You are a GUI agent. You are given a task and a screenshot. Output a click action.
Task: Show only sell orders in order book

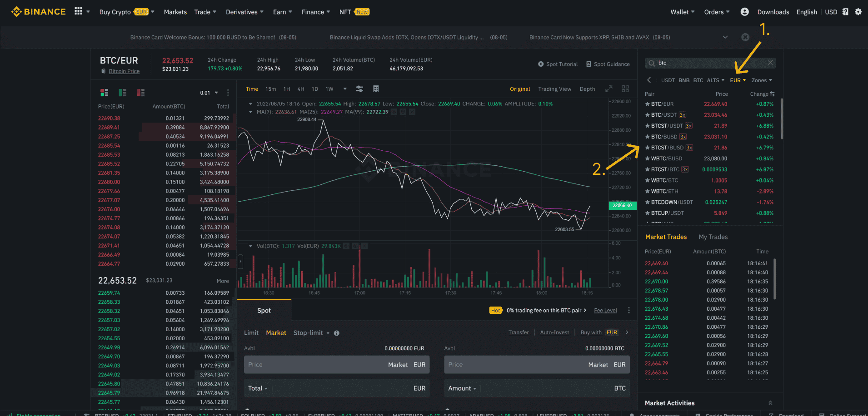141,93
